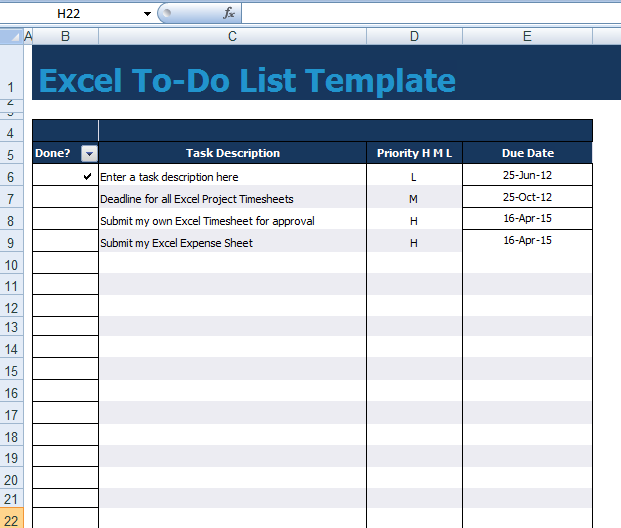621x528 pixels.
Task: Click due date '25-Oct-12'
Action: 527,197
